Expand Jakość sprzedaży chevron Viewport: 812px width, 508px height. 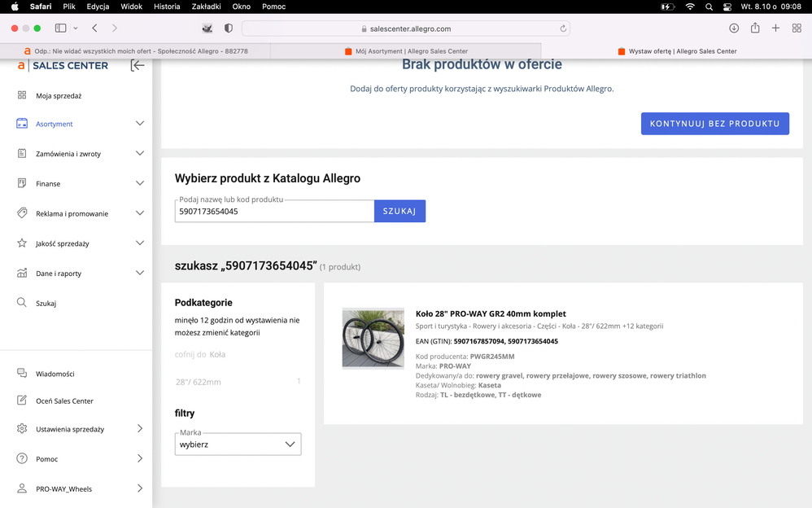click(x=140, y=243)
